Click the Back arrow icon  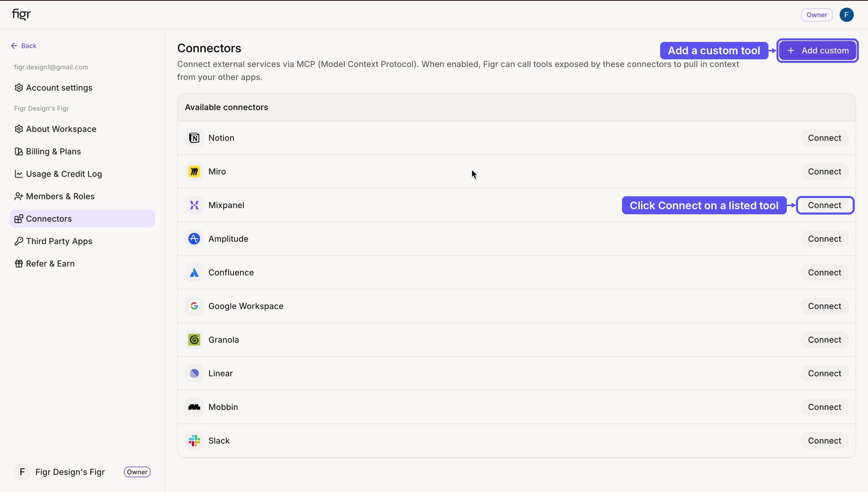coord(14,46)
